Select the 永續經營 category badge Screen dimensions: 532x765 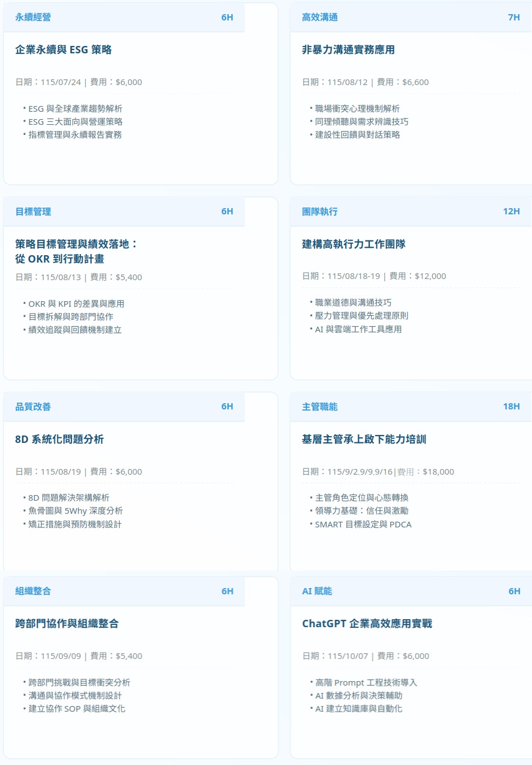32,17
